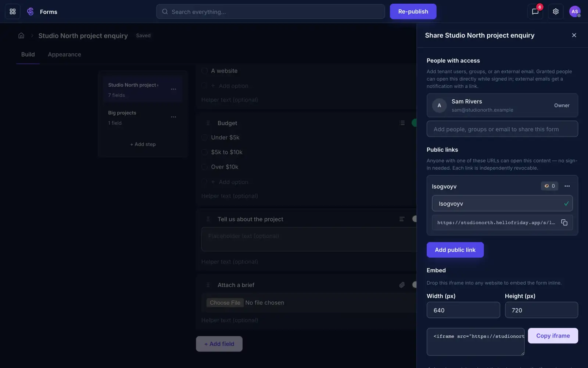Edit the embed Width field
The image size is (588, 368).
click(463, 310)
